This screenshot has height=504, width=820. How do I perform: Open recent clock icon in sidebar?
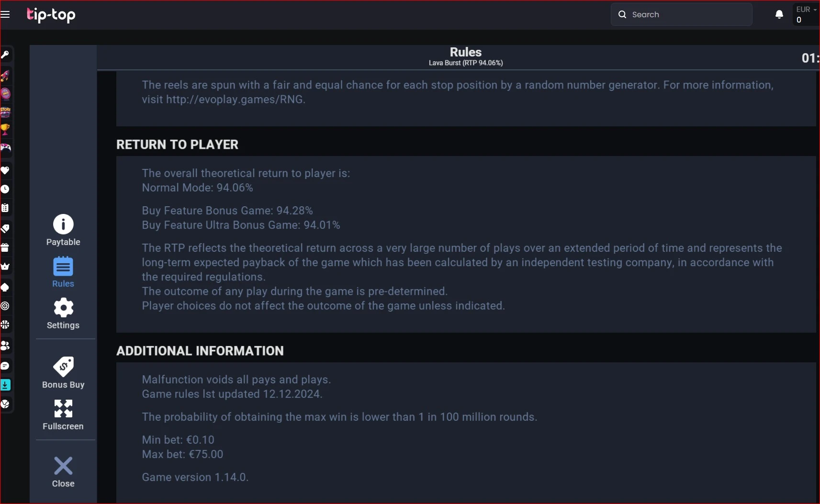click(5, 189)
